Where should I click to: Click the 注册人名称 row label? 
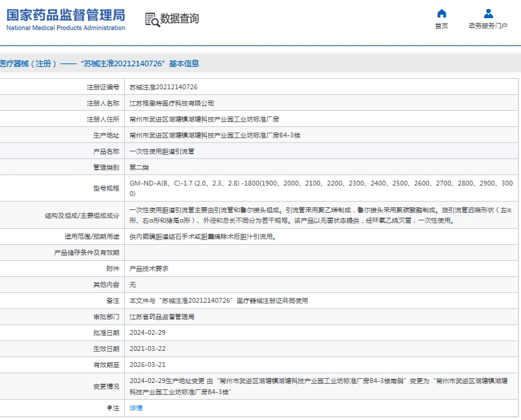pos(103,103)
